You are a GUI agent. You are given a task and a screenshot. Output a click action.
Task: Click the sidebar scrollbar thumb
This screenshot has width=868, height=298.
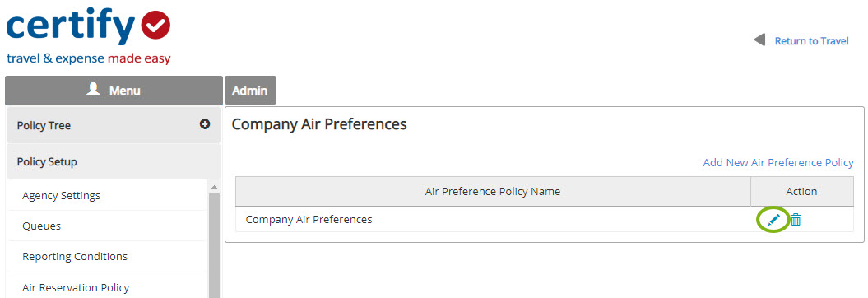(214, 245)
